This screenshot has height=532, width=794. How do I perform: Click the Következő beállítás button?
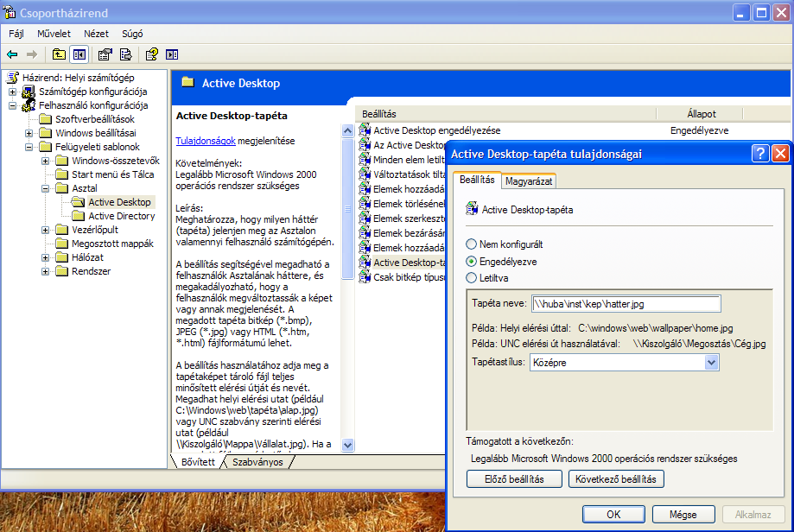click(616, 478)
